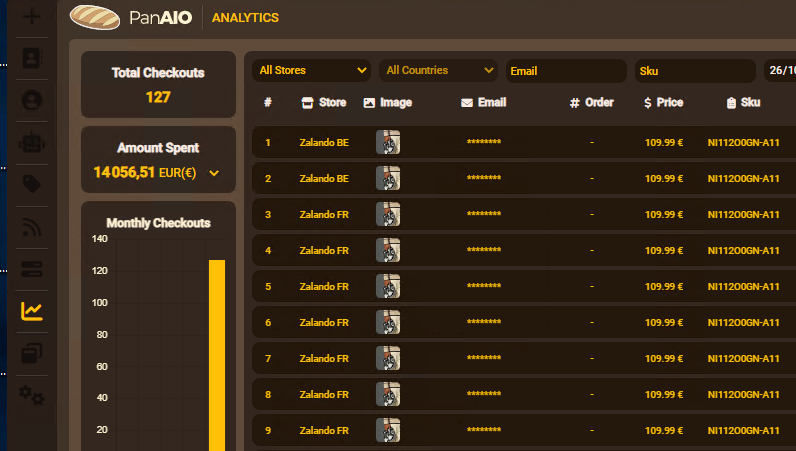Expand the EUR currency chevron
Image resolution: width=796 pixels, height=451 pixels.
[214, 173]
